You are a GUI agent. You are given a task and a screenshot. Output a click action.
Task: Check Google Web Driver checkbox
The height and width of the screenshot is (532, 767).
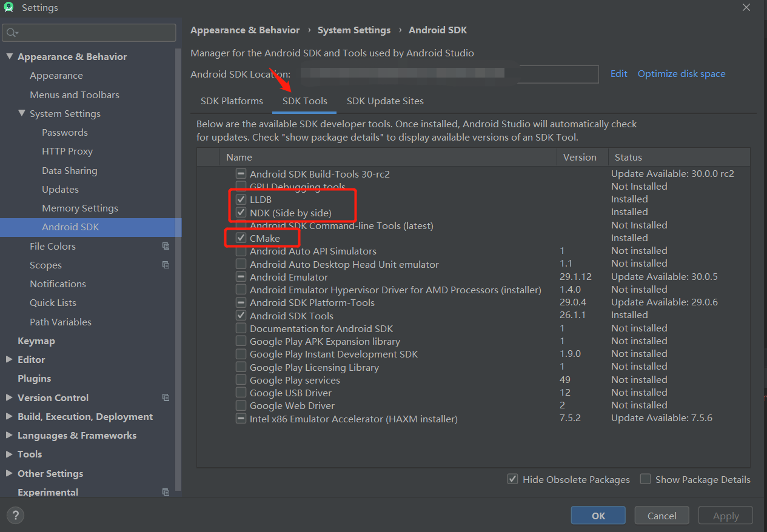point(241,405)
